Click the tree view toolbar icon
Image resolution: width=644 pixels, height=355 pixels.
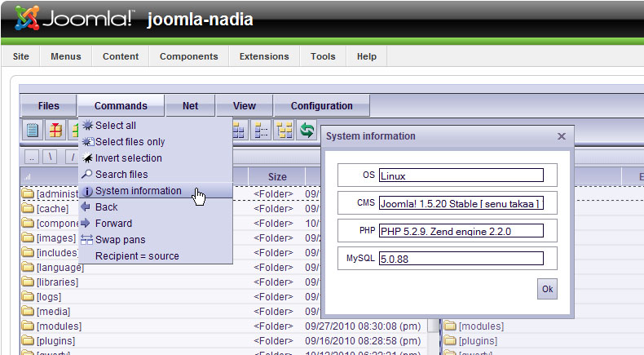tap(285, 131)
